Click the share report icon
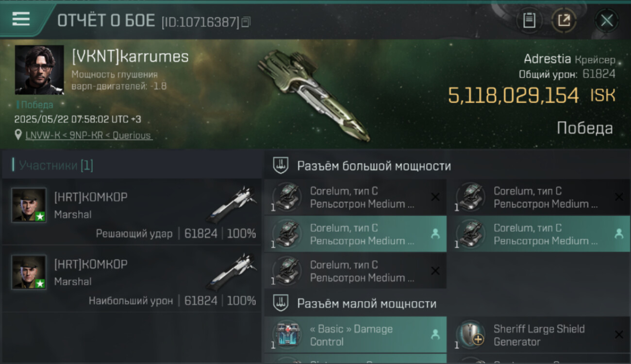631x364 pixels. [564, 20]
